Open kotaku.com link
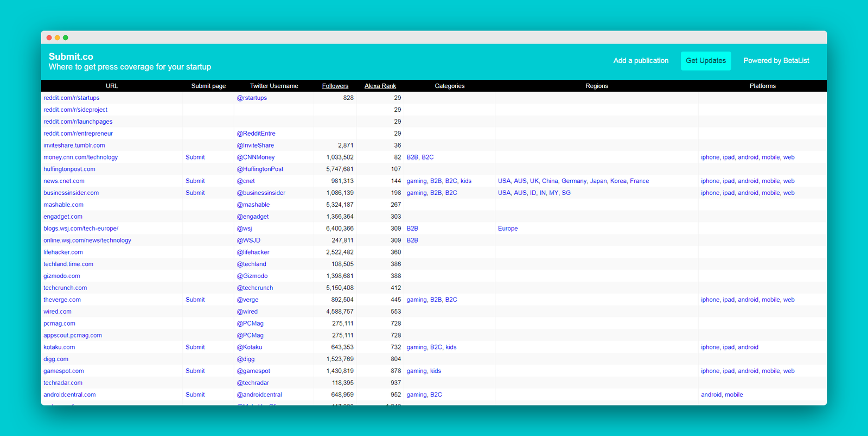The height and width of the screenshot is (436, 868). 59,347
